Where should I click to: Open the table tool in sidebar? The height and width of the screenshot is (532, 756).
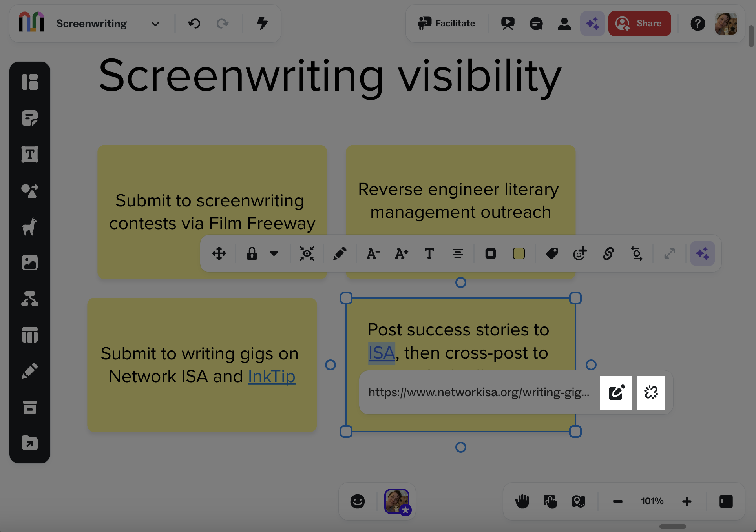[x=30, y=335]
